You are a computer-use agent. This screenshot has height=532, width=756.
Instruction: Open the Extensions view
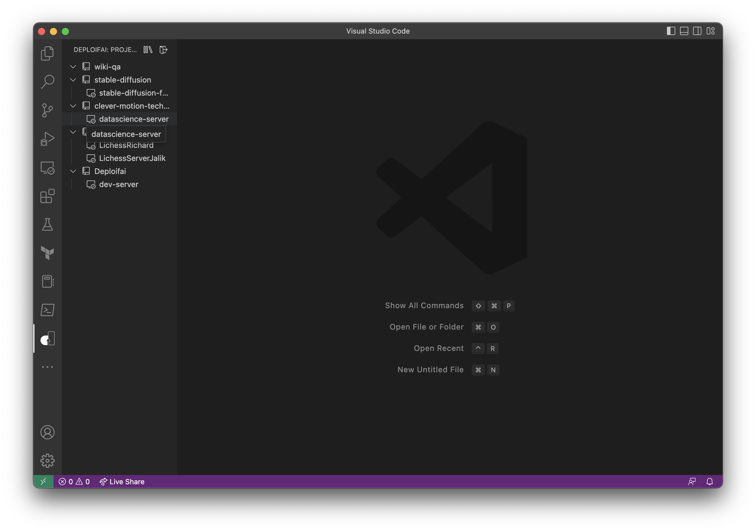tap(48, 196)
